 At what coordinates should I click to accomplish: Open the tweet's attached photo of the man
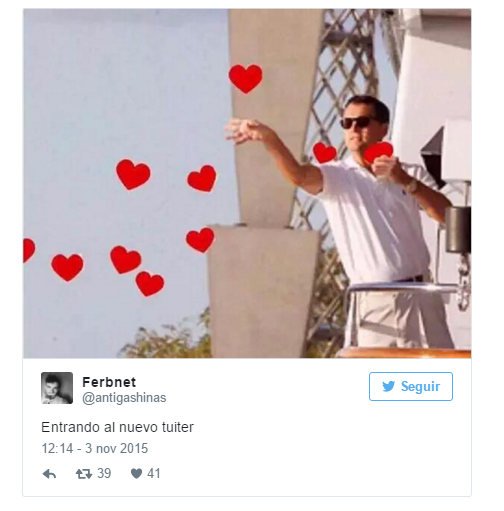pos(247,183)
